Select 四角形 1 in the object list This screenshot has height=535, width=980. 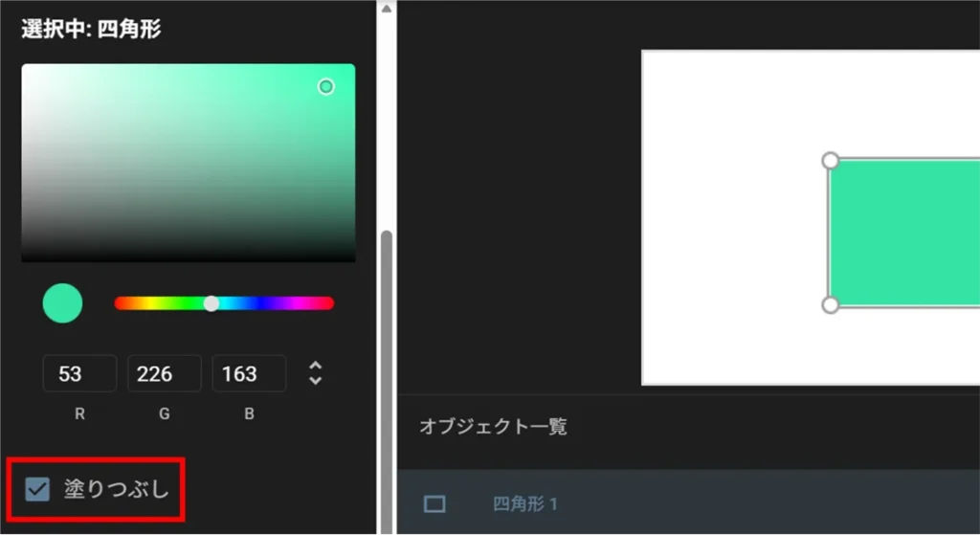[x=524, y=503]
